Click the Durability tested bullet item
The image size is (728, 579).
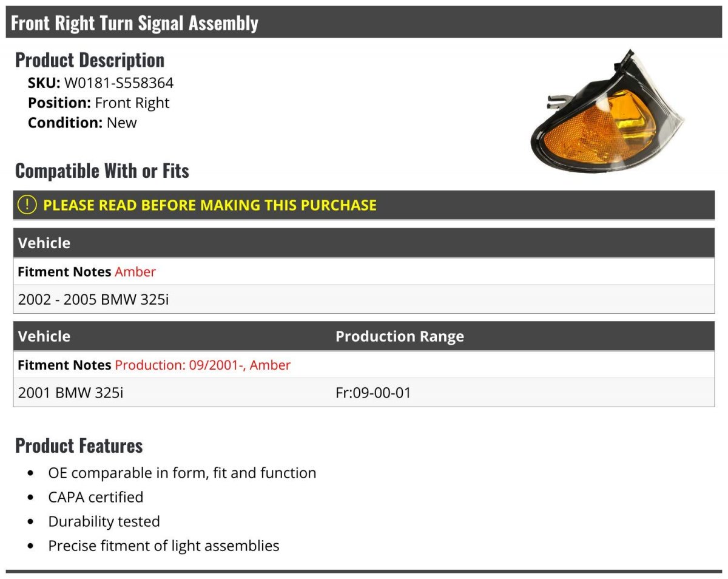104,521
